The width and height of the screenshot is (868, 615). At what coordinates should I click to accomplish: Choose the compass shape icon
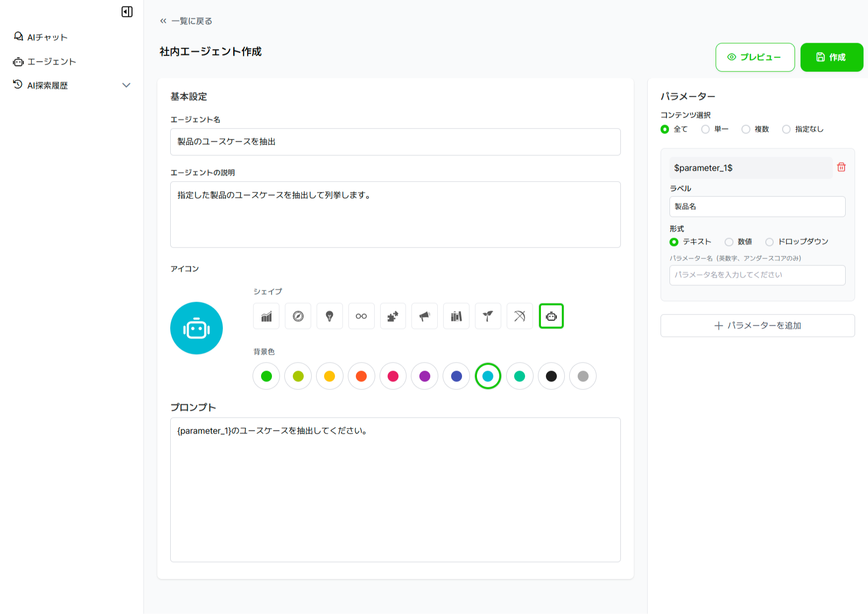298,316
